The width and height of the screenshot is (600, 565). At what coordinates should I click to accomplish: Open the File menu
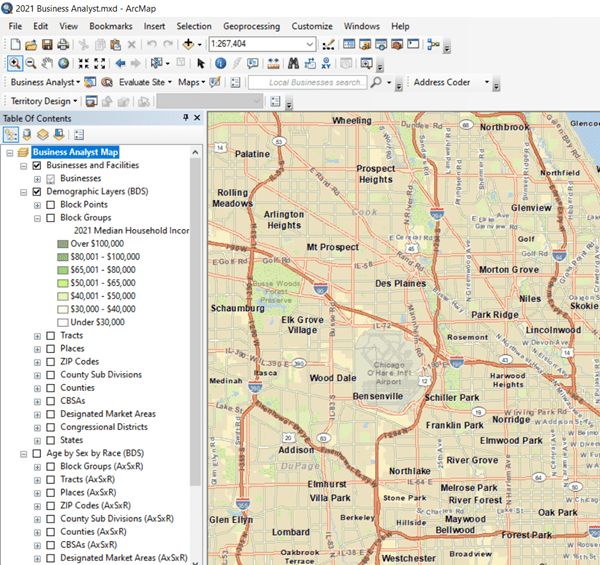tap(15, 26)
